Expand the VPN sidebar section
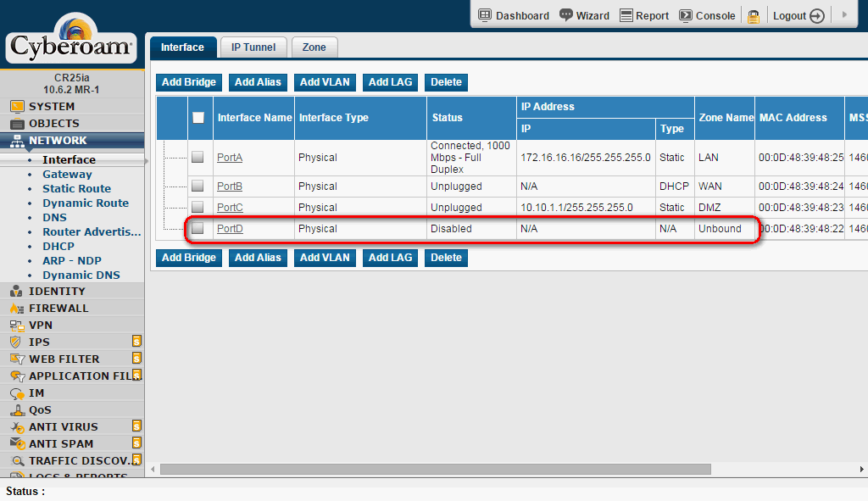868x501 pixels. pos(40,325)
